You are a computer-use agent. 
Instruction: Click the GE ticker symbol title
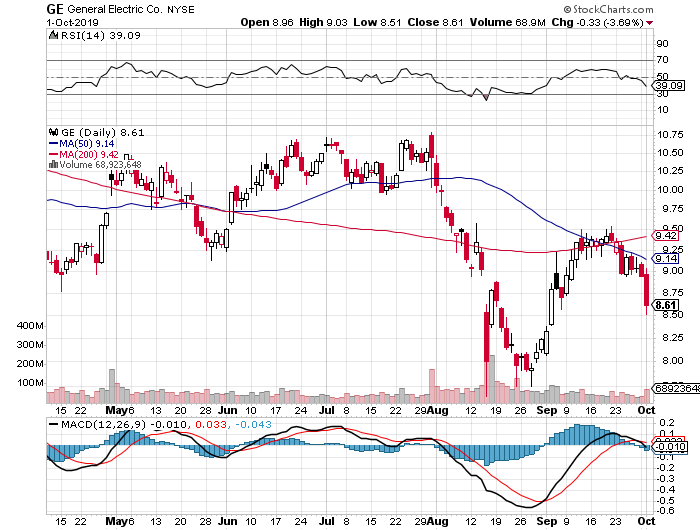tap(55, 9)
